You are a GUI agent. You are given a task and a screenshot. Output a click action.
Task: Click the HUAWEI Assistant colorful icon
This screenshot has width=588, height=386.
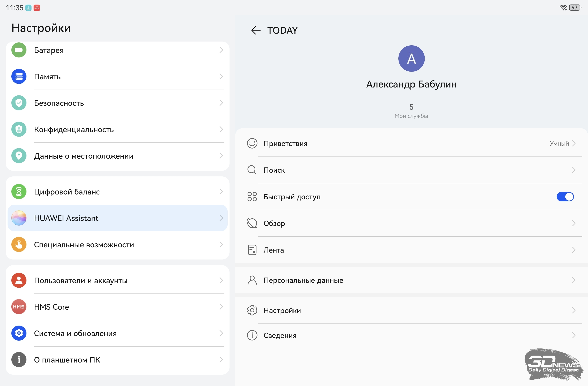pos(19,218)
